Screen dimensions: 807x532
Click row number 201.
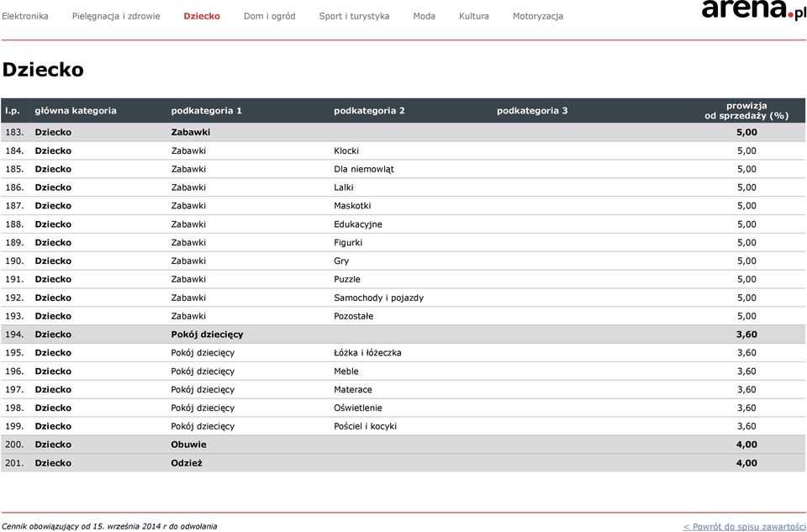14,463
